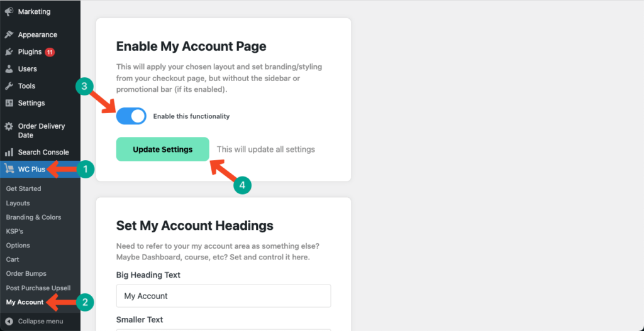This screenshot has width=644, height=331.
Task: Click the Collapse menu arrow icon
Action: pos(9,321)
